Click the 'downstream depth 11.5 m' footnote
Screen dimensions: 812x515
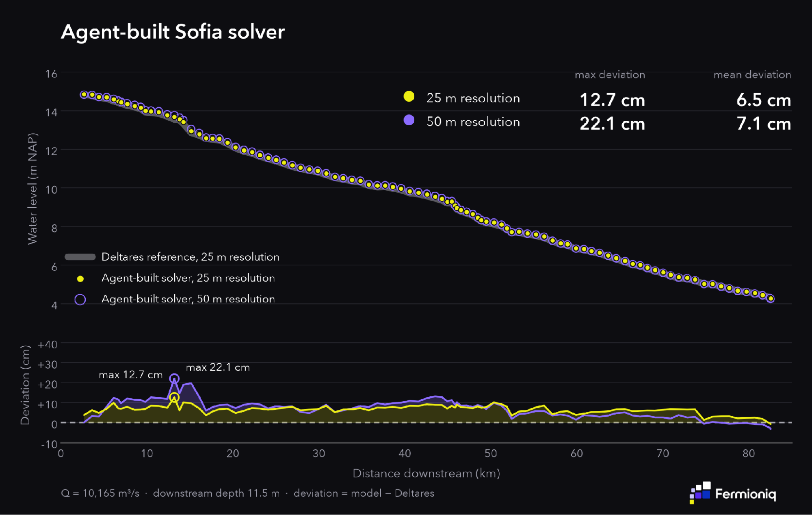click(216, 493)
